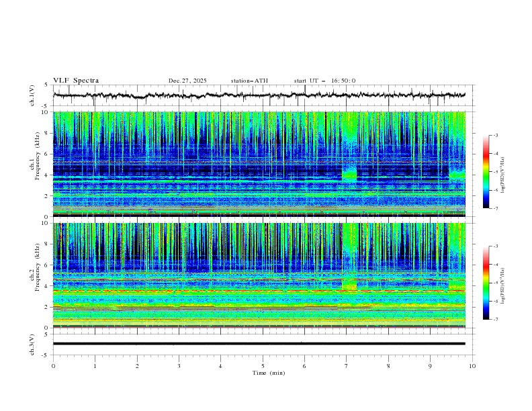Click the 'Time (min)' axis label
Image resolution: width=532 pixels, height=411 pixels.
(269, 373)
